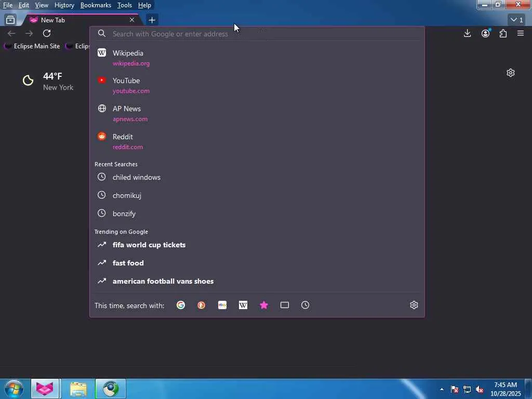Search history with the clock icon
The height and width of the screenshot is (399, 532).
click(305, 305)
